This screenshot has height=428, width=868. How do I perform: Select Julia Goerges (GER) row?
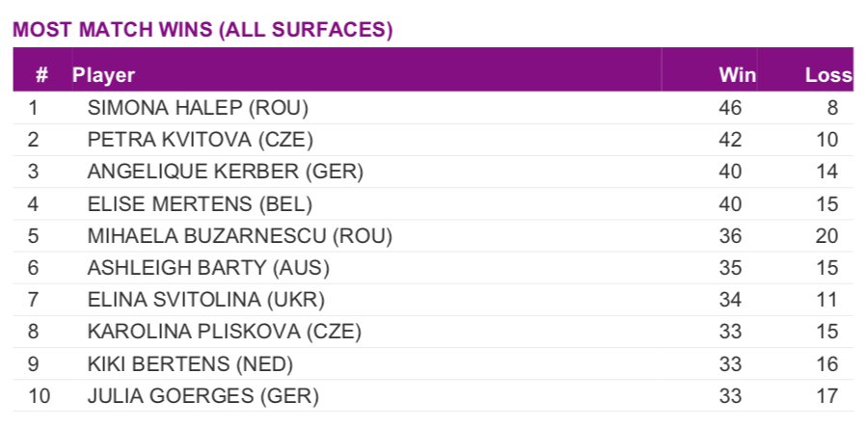203,395
